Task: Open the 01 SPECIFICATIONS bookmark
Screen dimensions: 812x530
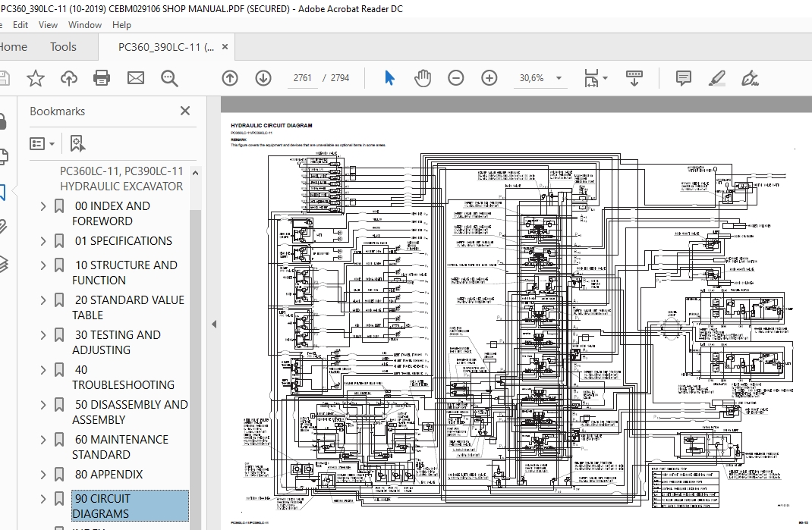Action: [x=123, y=241]
